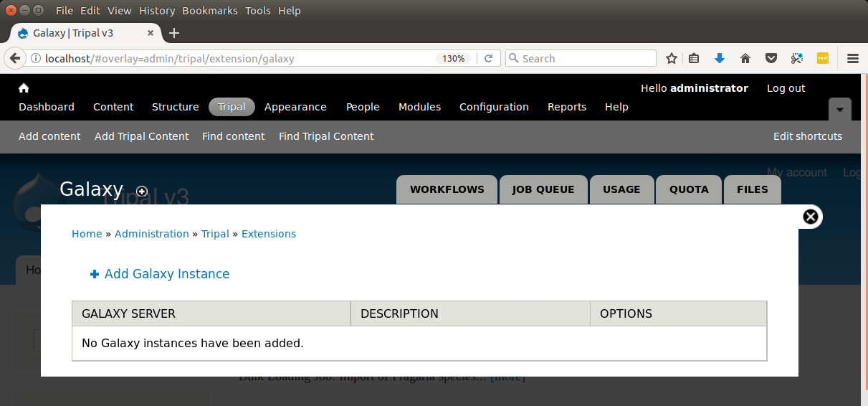Switch to the Quota tab
Image resolution: width=868 pixels, height=406 pixels.
(x=689, y=190)
